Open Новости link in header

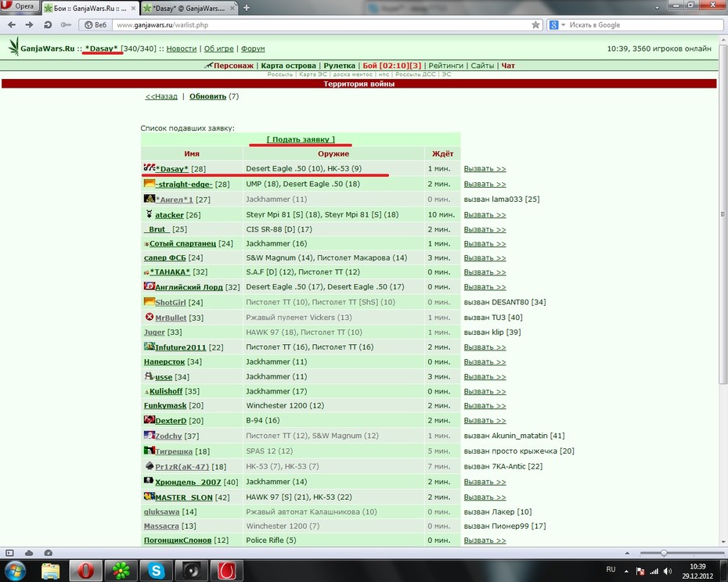[x=182, y=48]
